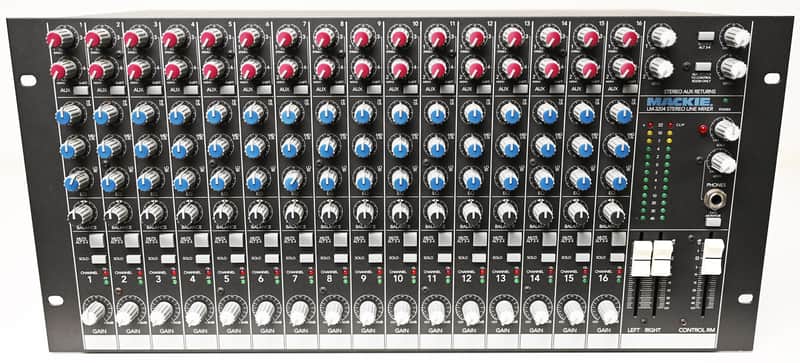Toggle MUTE ALT 3-4 on channel 7

pyautogui.click(x=306, y=239)
